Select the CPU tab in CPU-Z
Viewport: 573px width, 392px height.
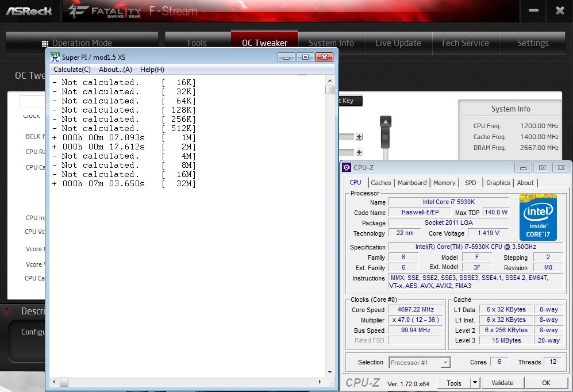coord(355,182)
